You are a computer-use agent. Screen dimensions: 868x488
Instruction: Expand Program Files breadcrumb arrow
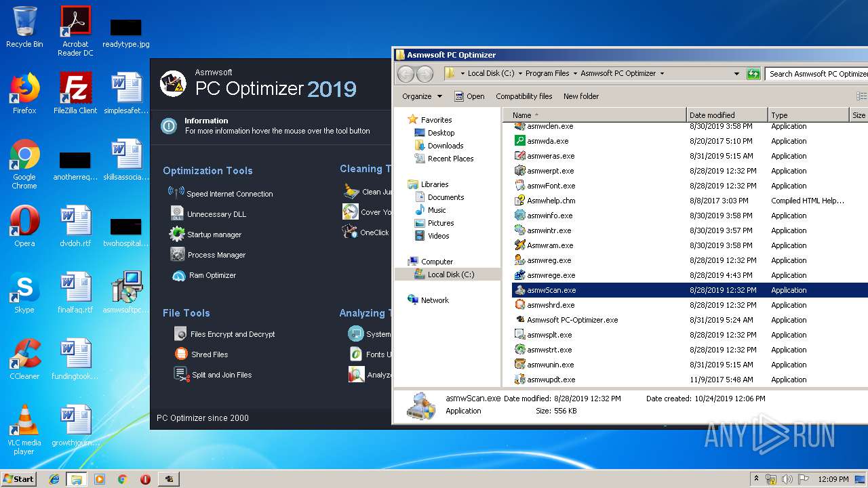(x=574, y=73)
